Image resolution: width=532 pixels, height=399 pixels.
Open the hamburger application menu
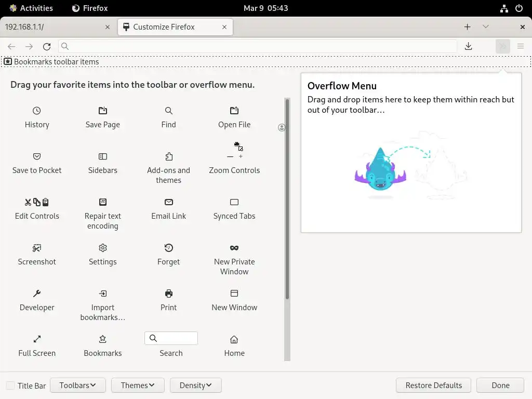tap(521, 46)
